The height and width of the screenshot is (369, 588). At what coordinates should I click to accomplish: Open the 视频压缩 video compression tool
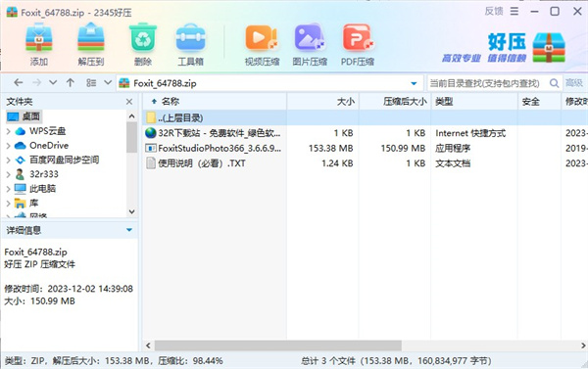[x=262, y=37]
